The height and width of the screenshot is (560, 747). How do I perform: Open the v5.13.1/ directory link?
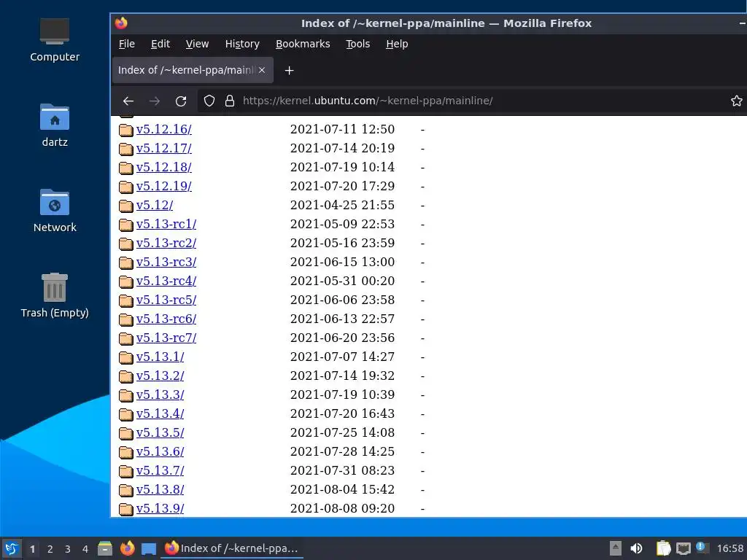point(160,357)
